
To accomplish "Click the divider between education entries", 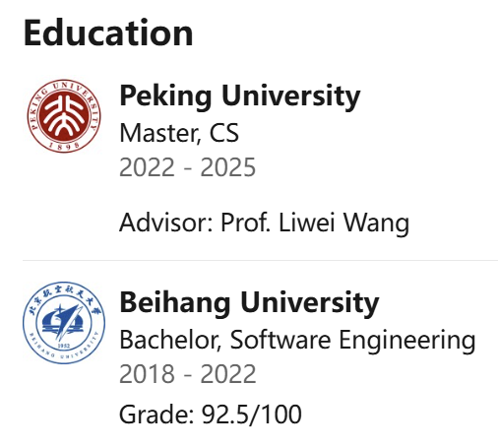I will pos(260,260).
